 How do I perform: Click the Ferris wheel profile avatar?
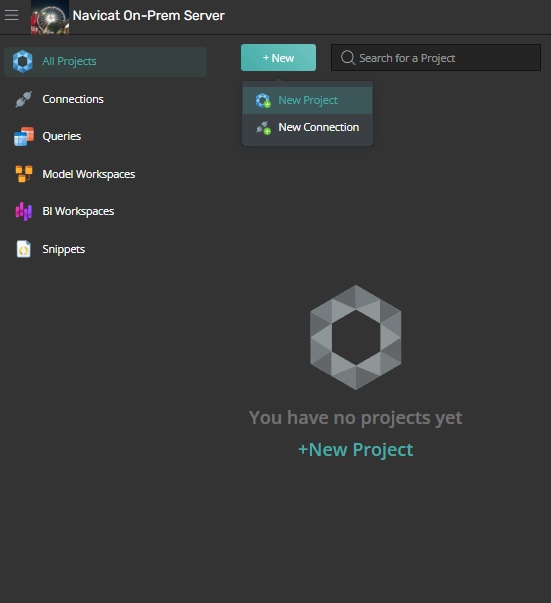pyautogui.click(x=50, y=17)
